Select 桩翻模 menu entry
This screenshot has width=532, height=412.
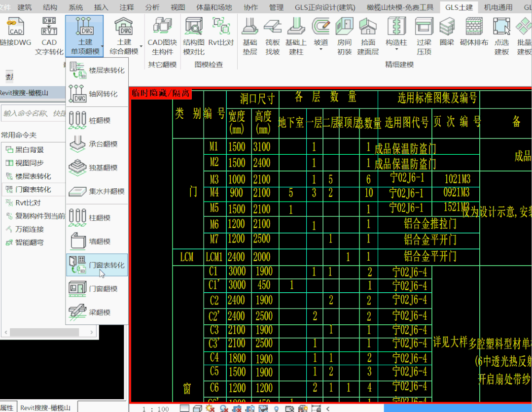(97, 120)
